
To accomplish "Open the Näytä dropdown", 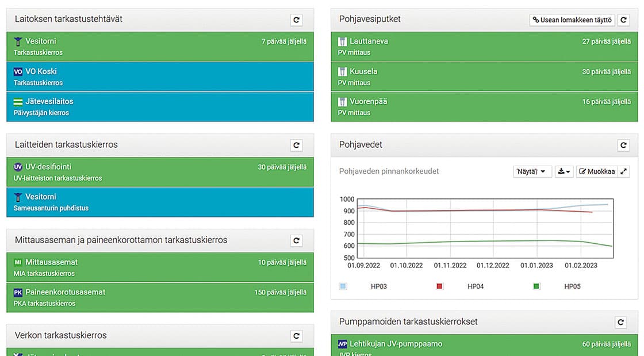I will point(532,171).
